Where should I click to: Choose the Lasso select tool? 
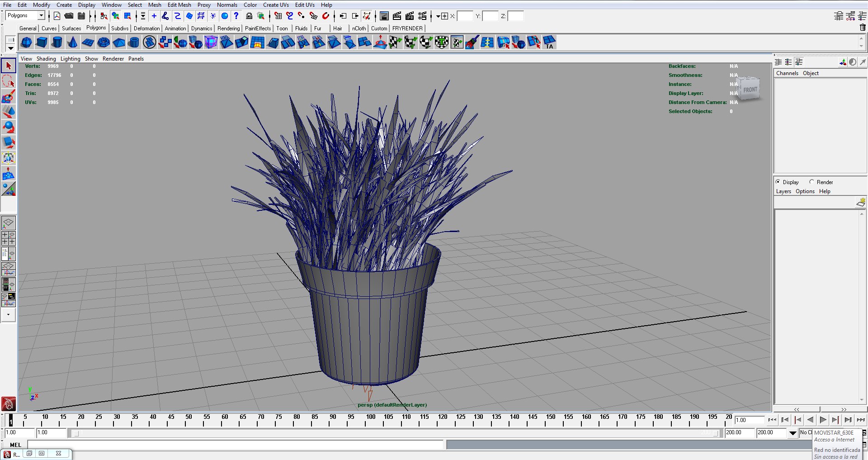(x=9, y=81)
